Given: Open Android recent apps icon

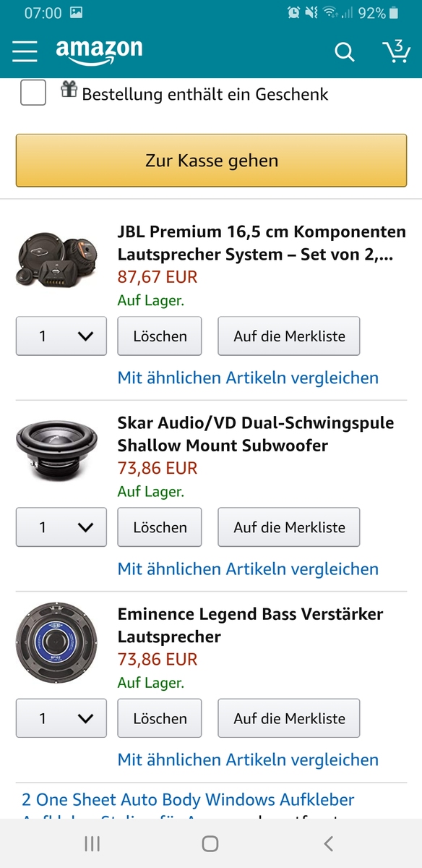Looking at the screenshot, I should click(92, 843).
